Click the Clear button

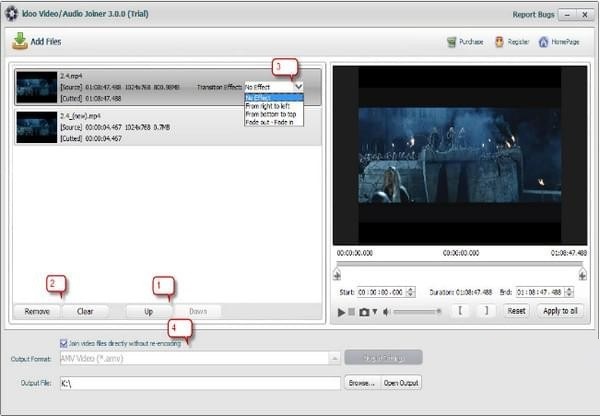coord(85,311)
